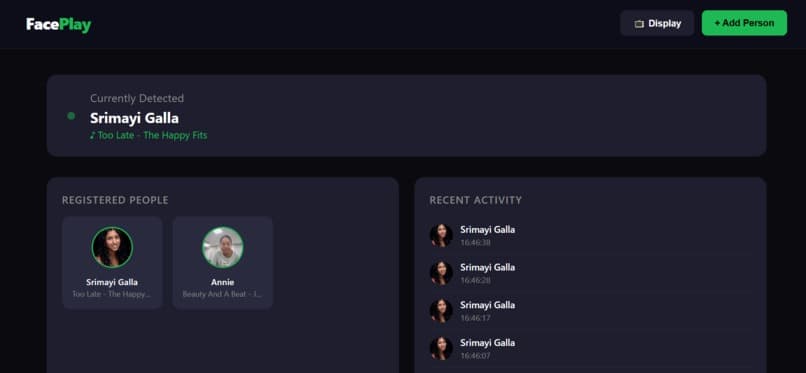Open the Display view
Viewport: 806px width, 373px height.
[x=657, y=23]
